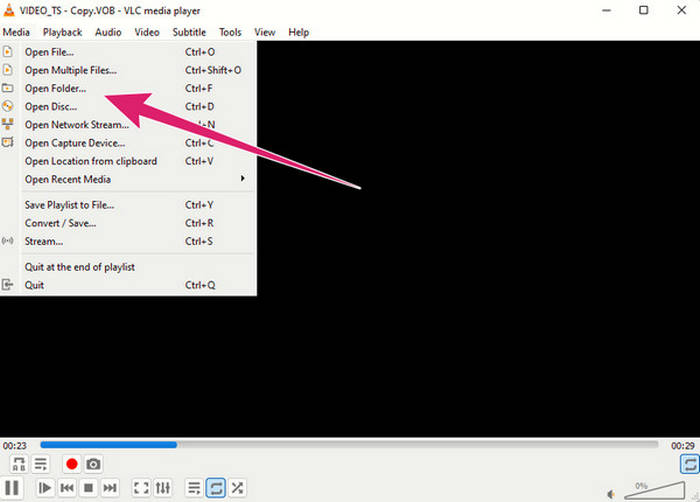700x502 pixels.
Task: Toggle random shuffle playback
Action: click(x=238, y=488)
